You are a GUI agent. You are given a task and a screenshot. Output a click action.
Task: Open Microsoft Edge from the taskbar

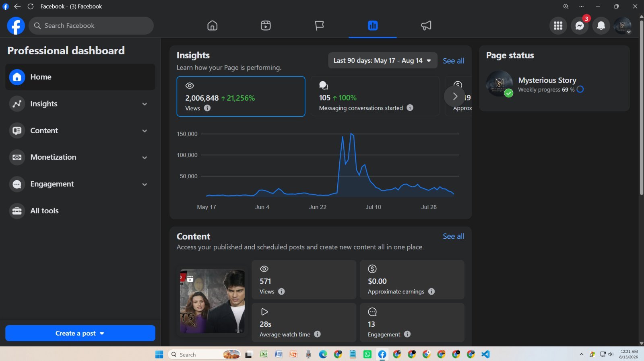coord(323,354)
